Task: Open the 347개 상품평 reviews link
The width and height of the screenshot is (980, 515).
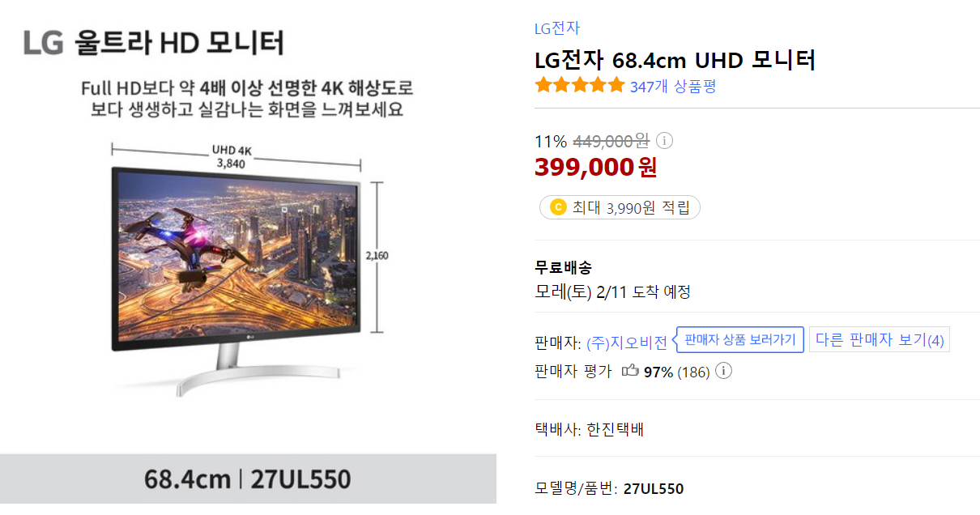Action: (673, 86)
